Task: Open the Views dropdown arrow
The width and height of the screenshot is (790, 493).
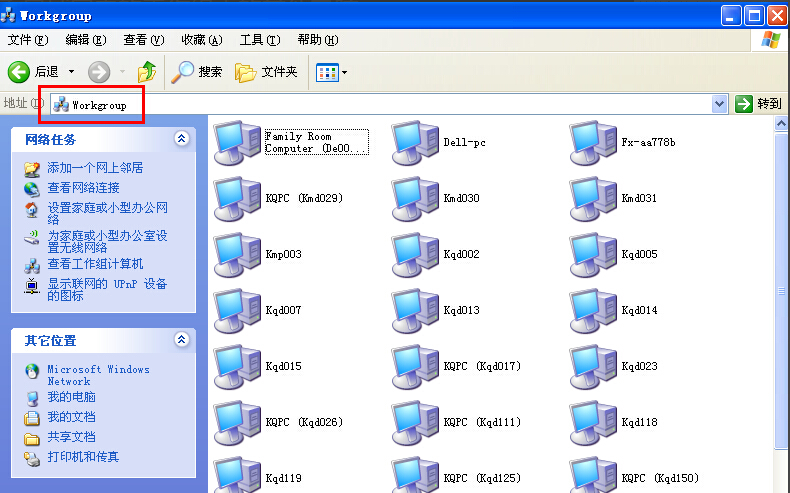Action: click(345, 72)
